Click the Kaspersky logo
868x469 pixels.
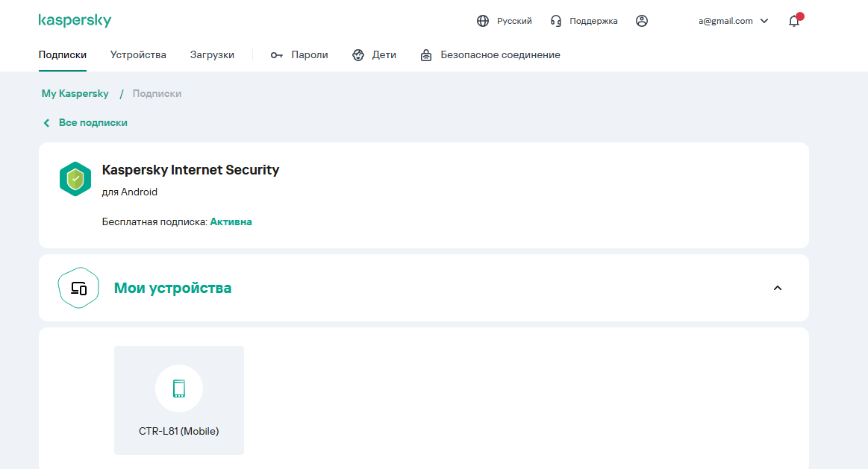tap(75, 20)
